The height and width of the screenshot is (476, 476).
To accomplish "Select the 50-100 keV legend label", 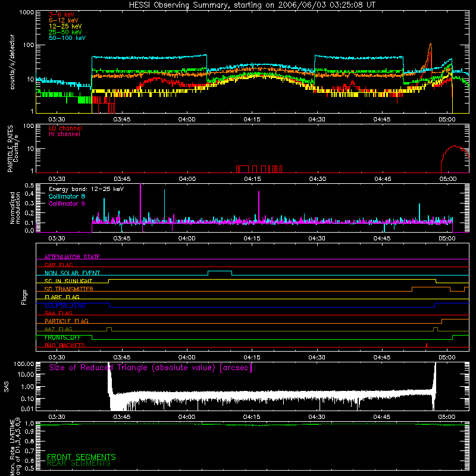I will 67,38.
